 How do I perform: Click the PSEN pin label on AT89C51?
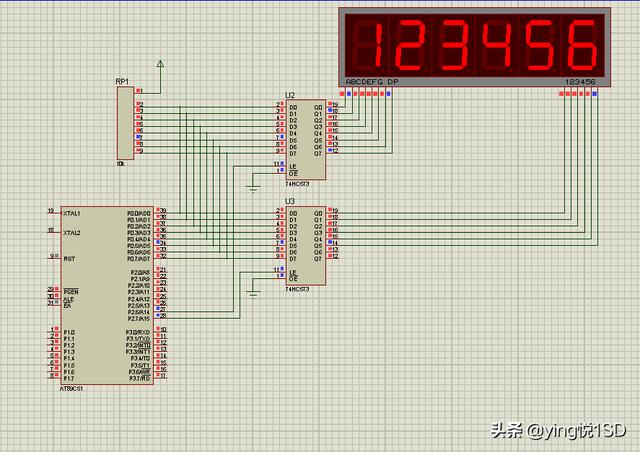(71, 292)
